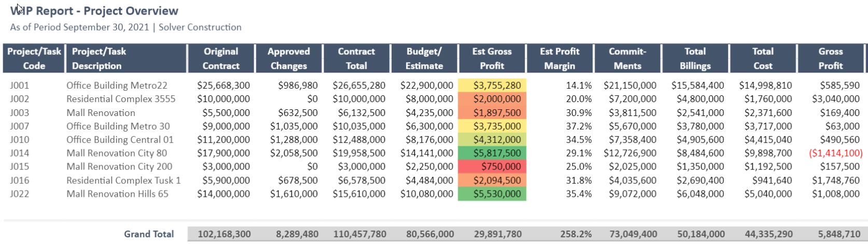Select the Project/Task Code column header
This screenshot has height=244, width=868.
[x=34, y=59]
